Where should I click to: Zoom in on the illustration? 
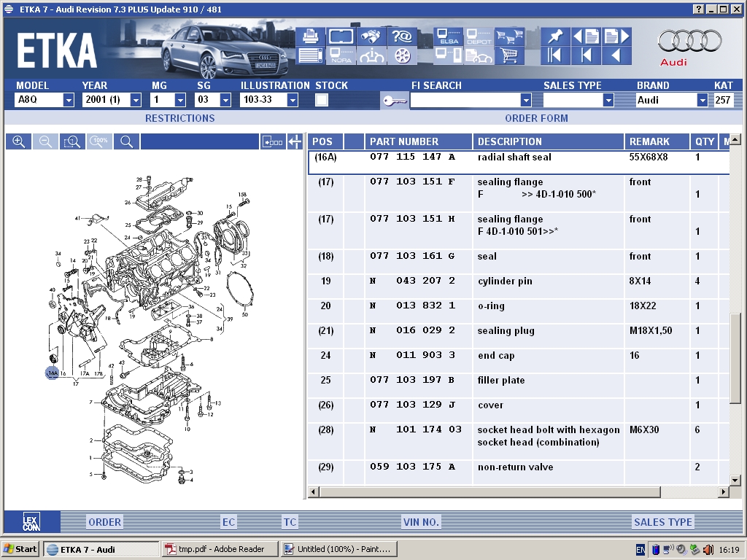[x=18, y=141]
